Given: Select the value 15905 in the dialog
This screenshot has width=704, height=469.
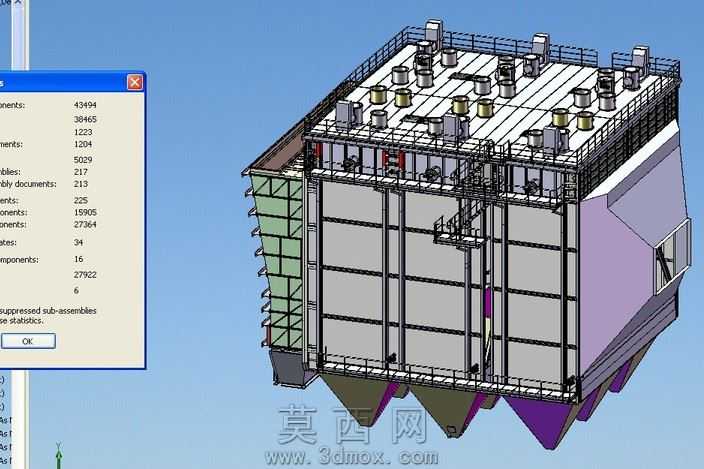Looking at the screenshot, I should [85, 212].
